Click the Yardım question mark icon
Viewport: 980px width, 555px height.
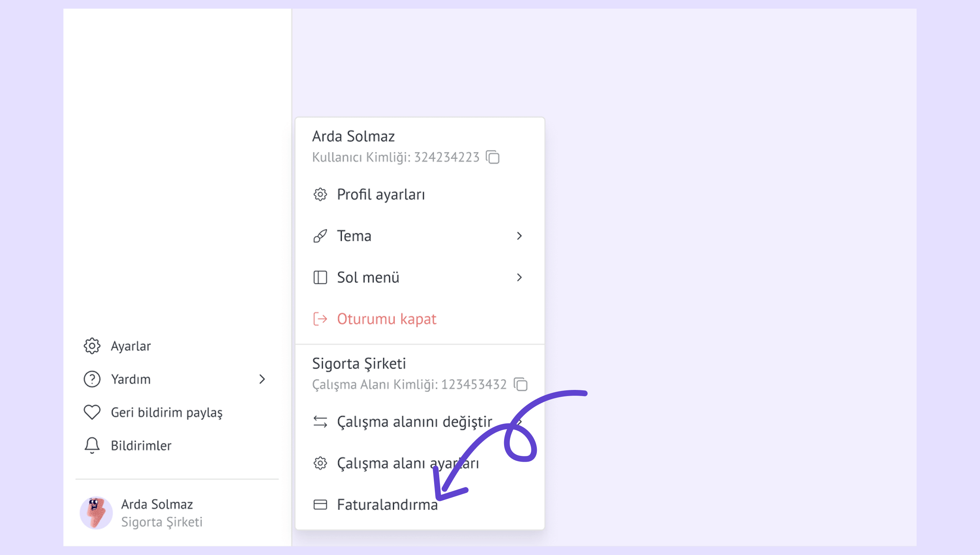pos(92,379)
